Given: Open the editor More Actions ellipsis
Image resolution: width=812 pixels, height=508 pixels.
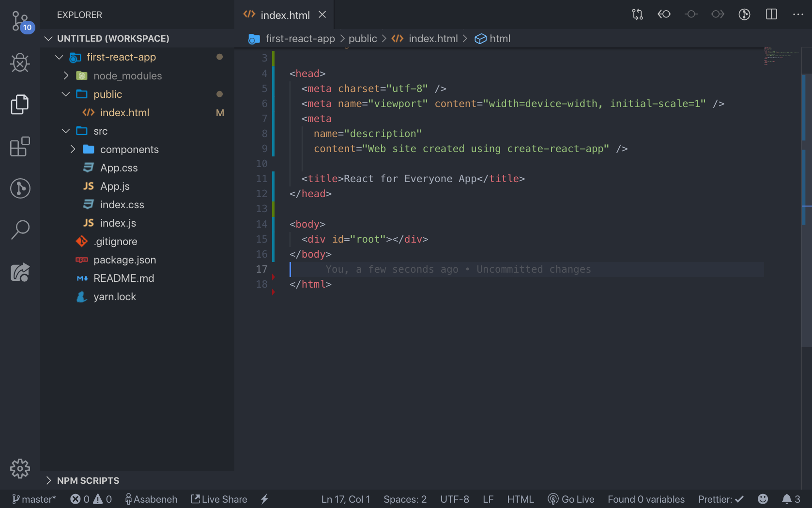Looking at the screenshot, I should pos(798,15).
